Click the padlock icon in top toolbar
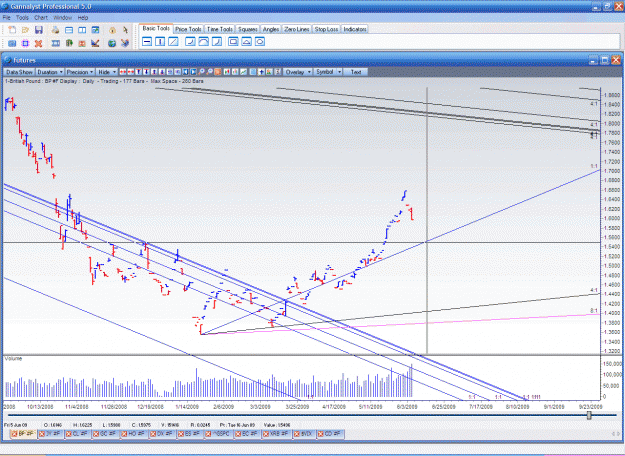 tap(112, 30)
